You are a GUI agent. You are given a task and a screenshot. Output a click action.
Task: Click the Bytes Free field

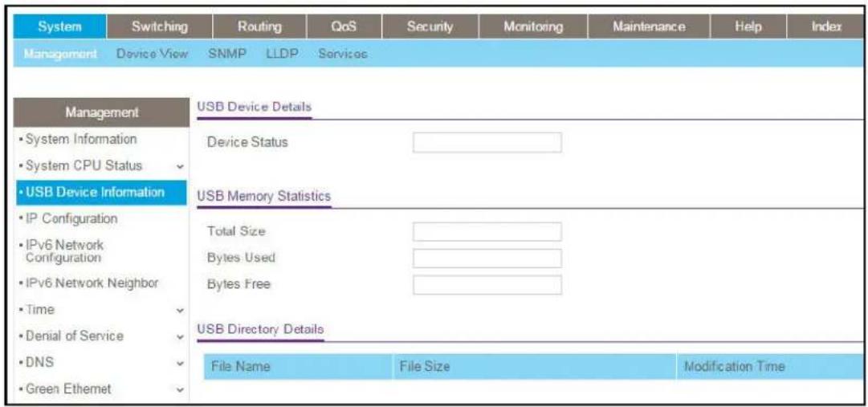click(x=487, y=285)
